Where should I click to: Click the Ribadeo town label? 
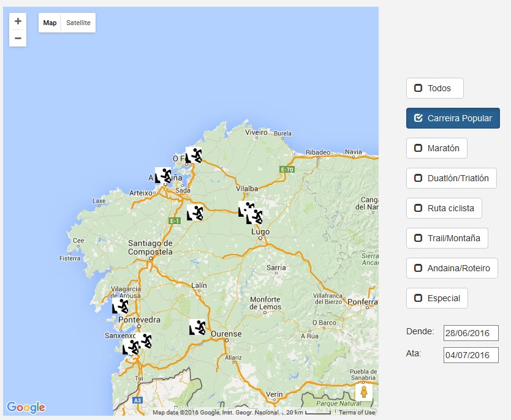[318, 152]
